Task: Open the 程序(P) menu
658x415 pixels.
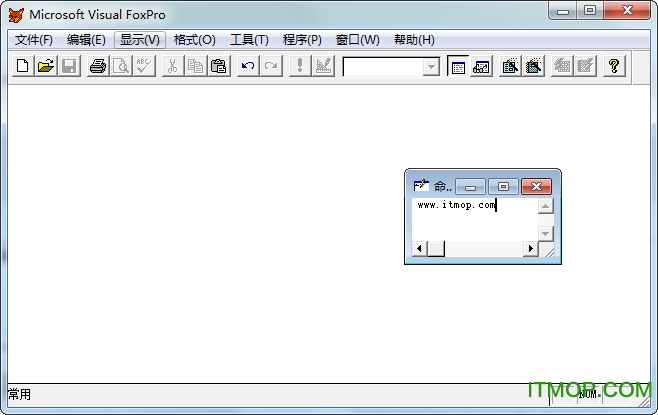Action: tap(302, 40)
